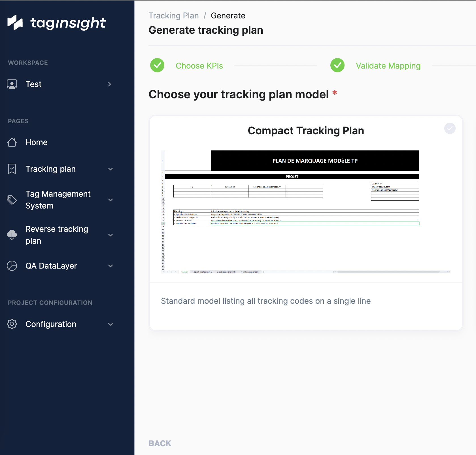Click the Compact Tracking Plan card title
Screen dimensions: 476x455
tap(306, 131)
